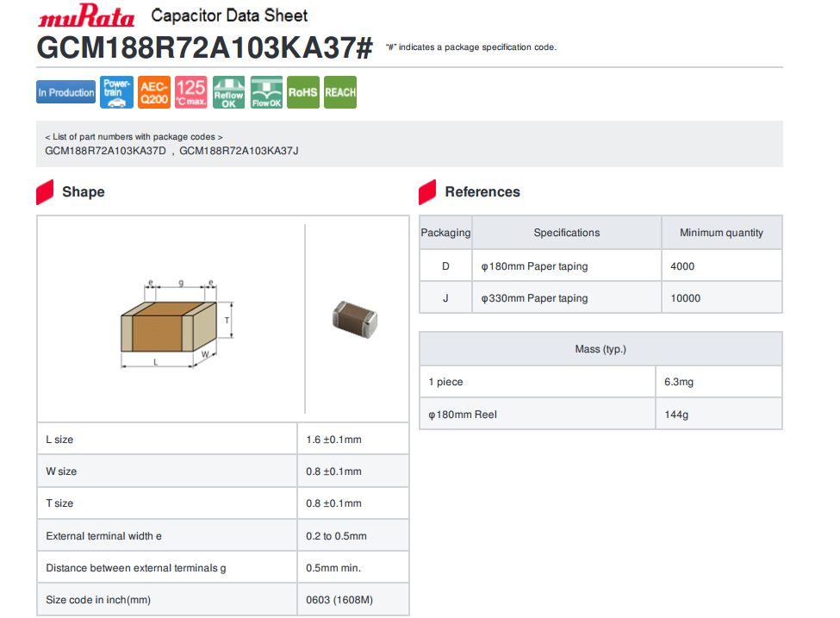Click the capacitor product photo
840x618 pixels.
click(355, 320)
